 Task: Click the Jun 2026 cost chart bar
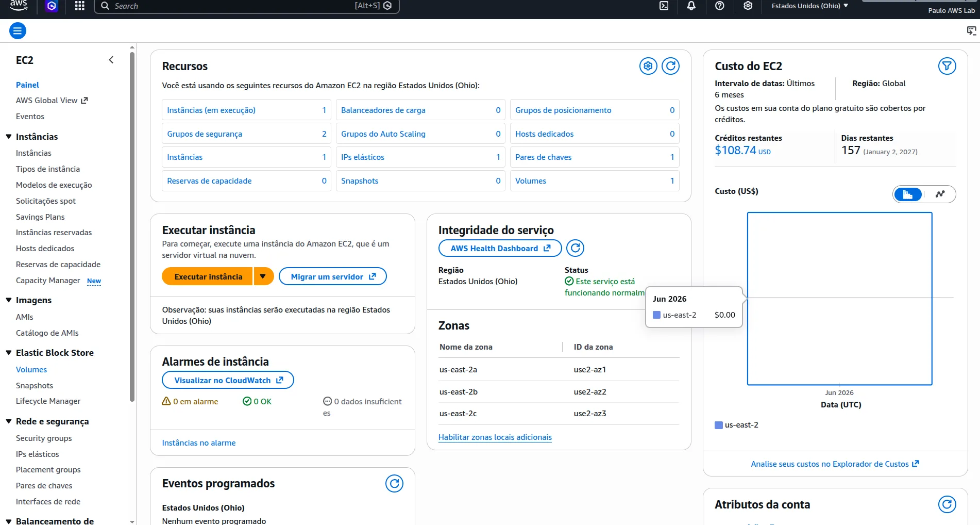tap(839, 299)
